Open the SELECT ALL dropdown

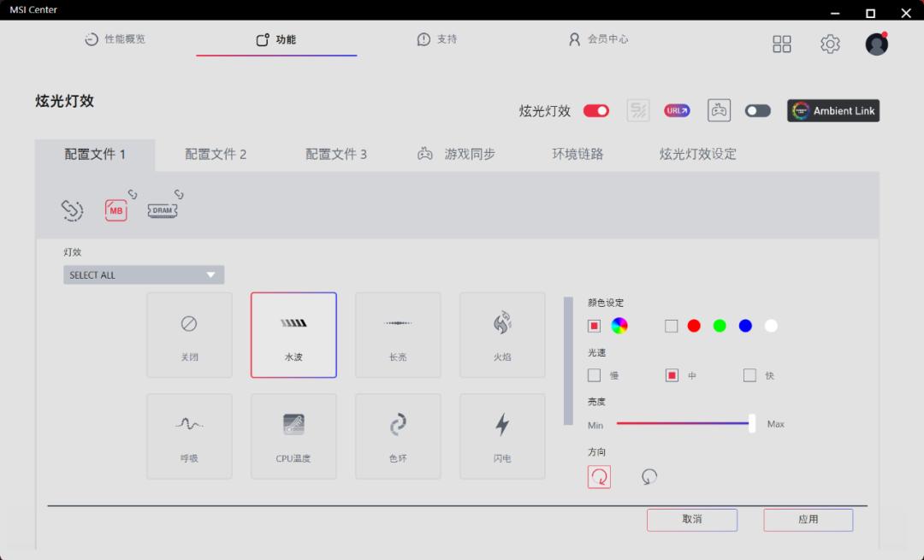tap(143, 274)
